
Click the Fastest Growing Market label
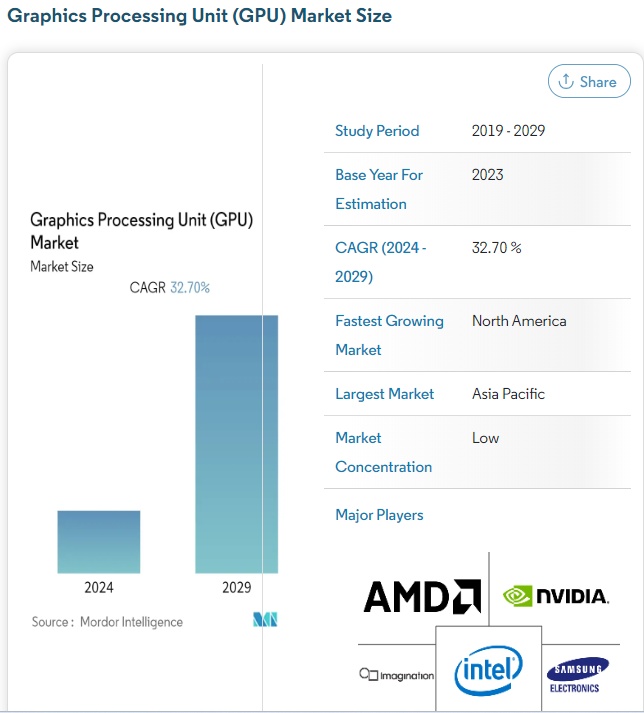coord(389,335)
